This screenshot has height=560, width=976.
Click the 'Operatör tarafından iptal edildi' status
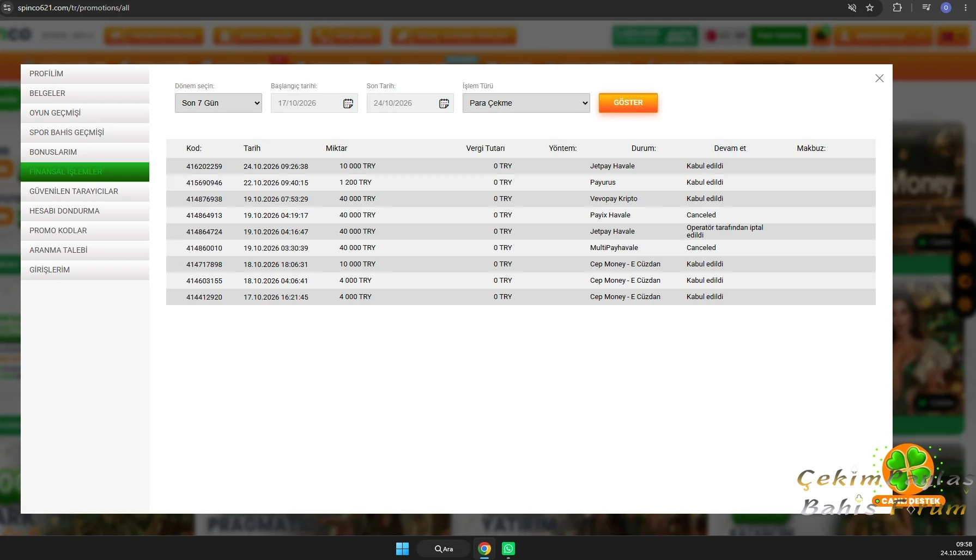(x=725, y=232)
